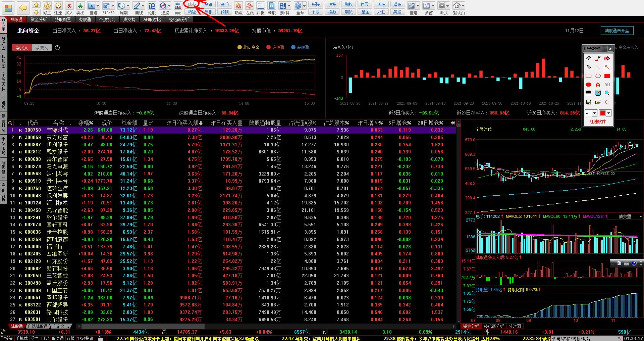Select the filled red rectangle tool
The width and height of the screenshot is (644, 341).
pos(607,76)
